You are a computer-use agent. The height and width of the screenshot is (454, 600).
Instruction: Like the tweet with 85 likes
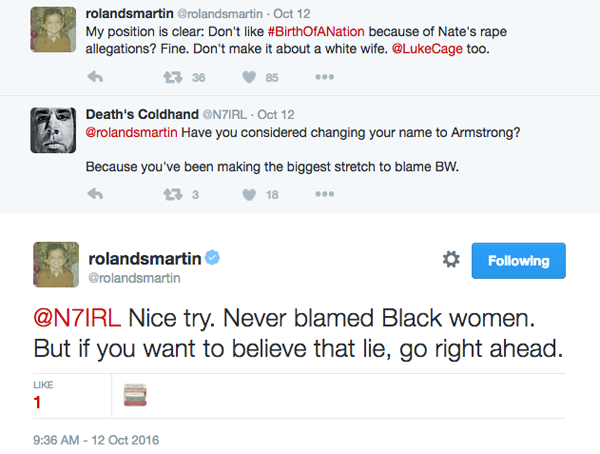pyautogui.click(x=249, y=77)
